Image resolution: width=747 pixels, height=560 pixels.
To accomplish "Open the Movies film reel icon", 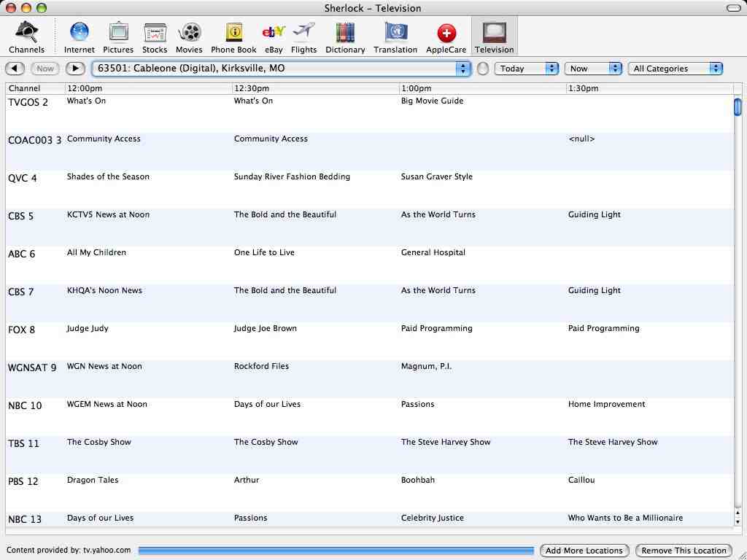I will point(189,37).
